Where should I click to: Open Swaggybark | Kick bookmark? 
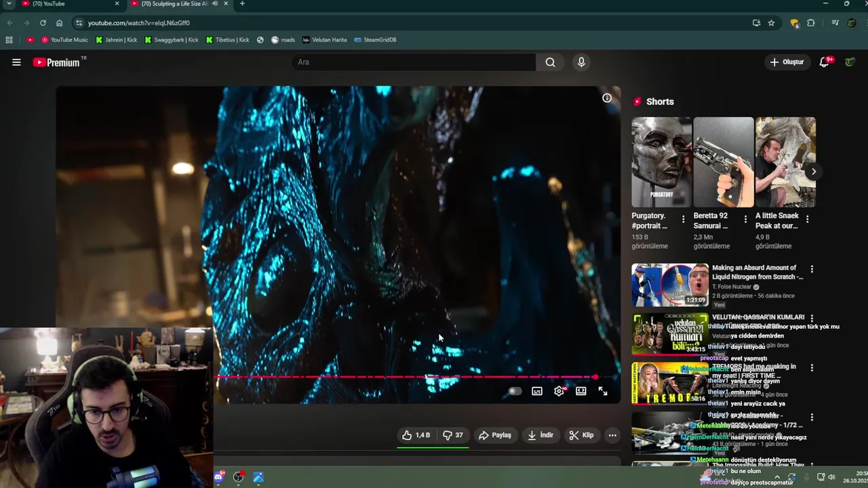click(x=172, y=40)
